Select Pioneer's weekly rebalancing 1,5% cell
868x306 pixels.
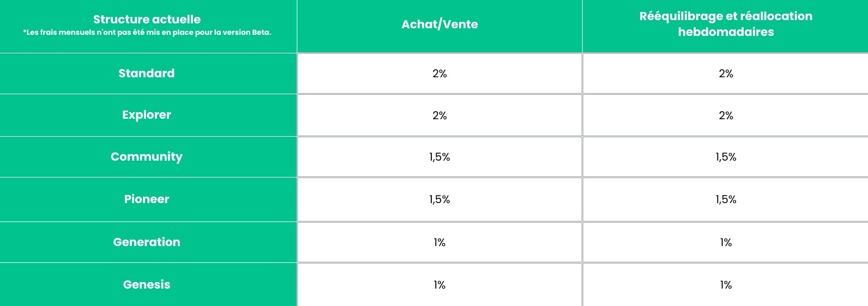[726, 200]
